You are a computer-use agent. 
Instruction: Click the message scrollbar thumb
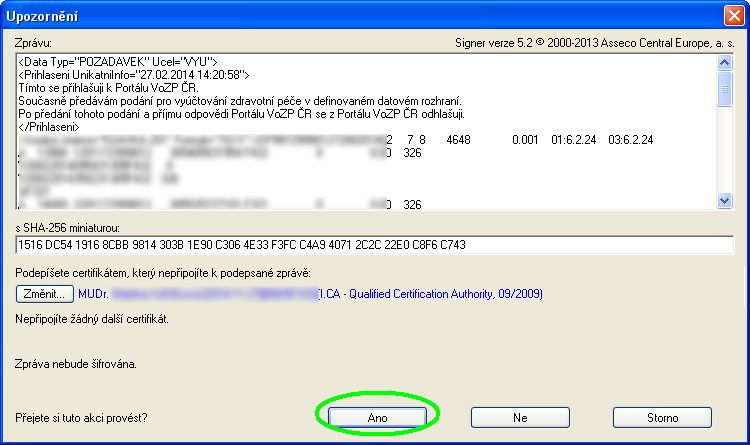(x=725, y=88)
